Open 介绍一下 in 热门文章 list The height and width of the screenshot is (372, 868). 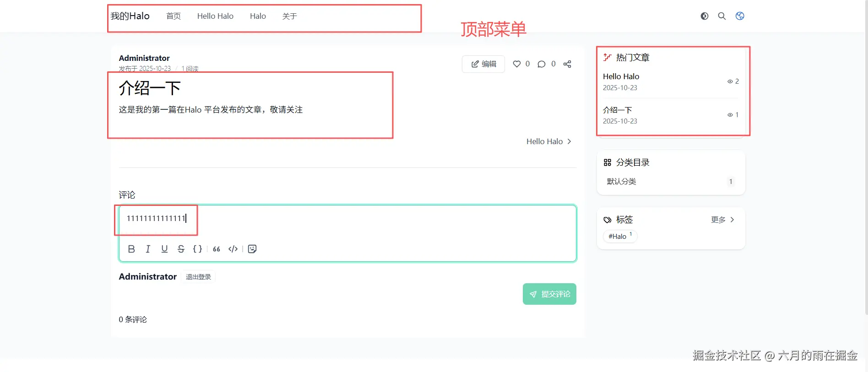click(617, 110)
